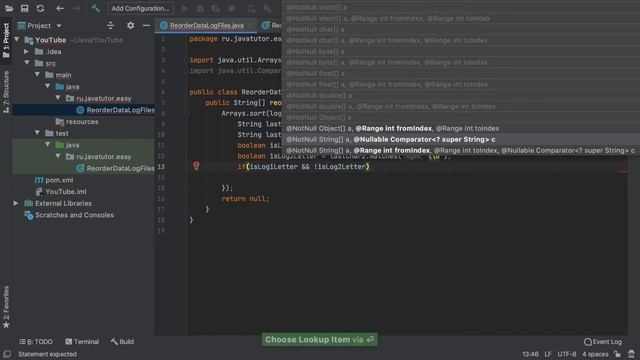Navigate back with the left arrow

click(x=60, y=8)
